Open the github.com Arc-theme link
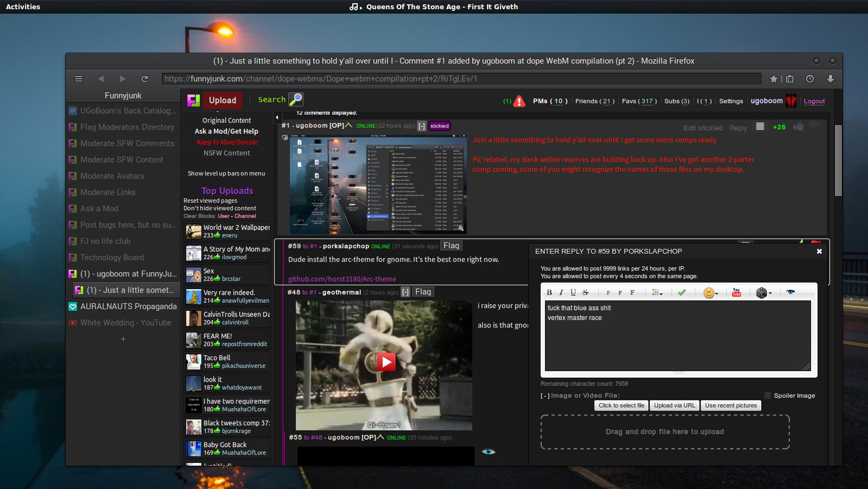Viewport: 868px width, 489px height. (342, 279)
